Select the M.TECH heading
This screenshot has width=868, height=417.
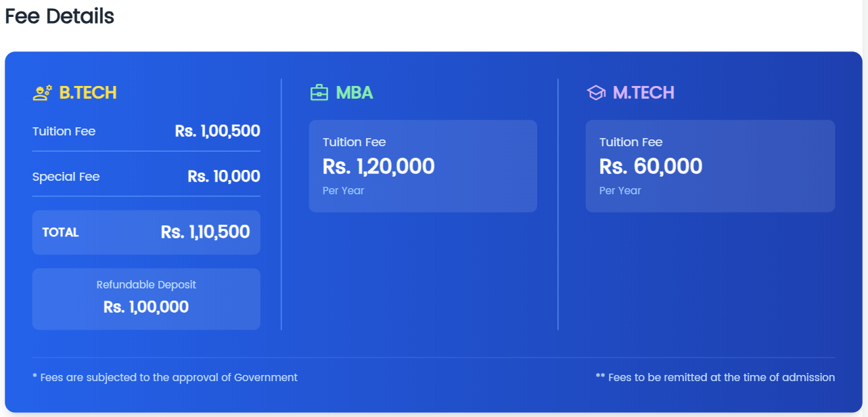643,93
